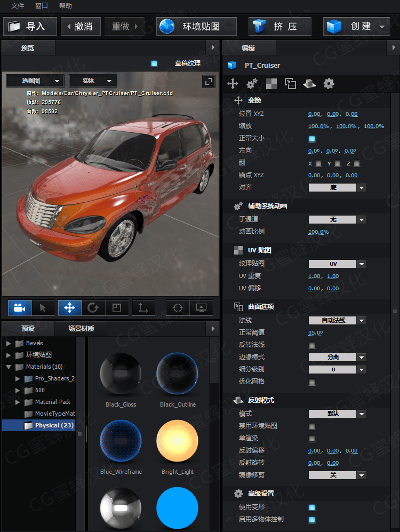This screenshot has height=532, width=400.
Task: Click the 正常阈值 35.0° value
Action: [315, 333]
